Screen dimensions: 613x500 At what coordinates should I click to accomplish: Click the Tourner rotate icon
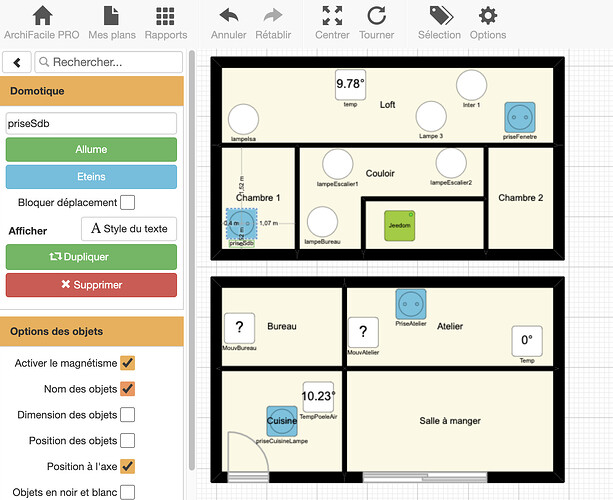click(376, 16)
